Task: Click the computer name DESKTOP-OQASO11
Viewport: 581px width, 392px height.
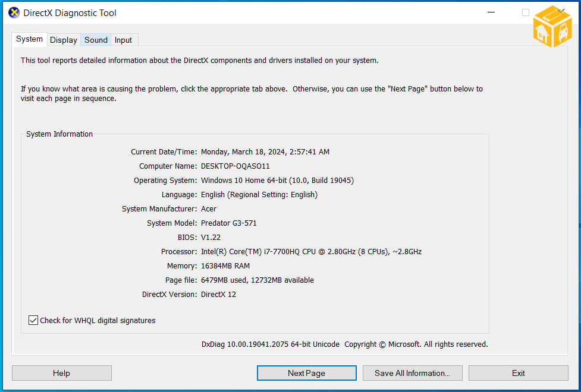Action: coord(235,166)
